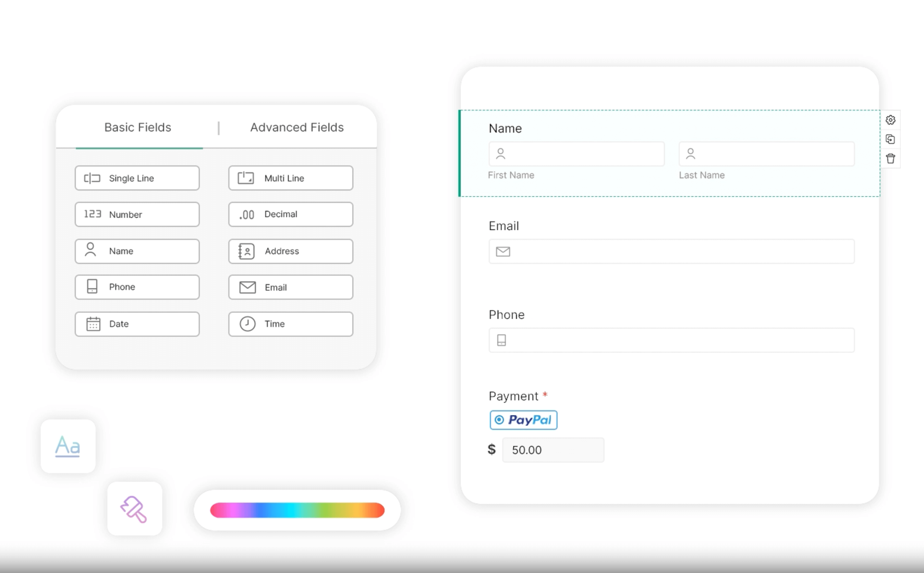Open settings gear for Name field
The image size is (924, 573).
(x=890, y=120)
